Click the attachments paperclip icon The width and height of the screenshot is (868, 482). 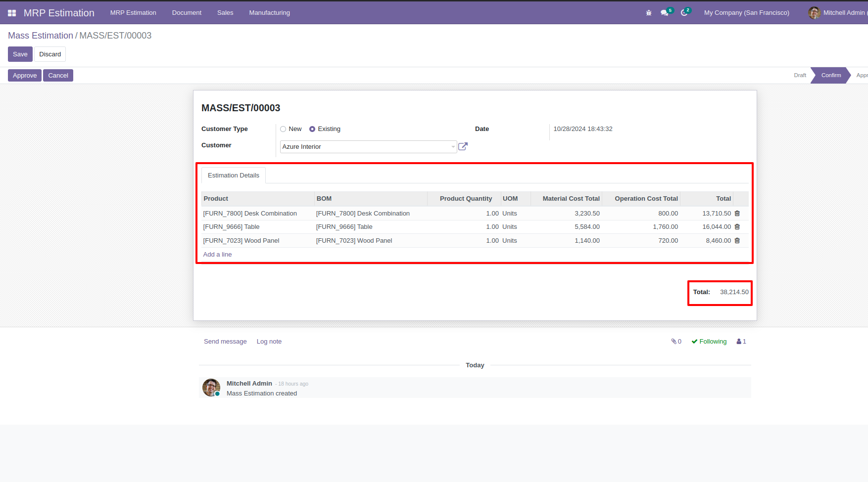pos(676,342)
